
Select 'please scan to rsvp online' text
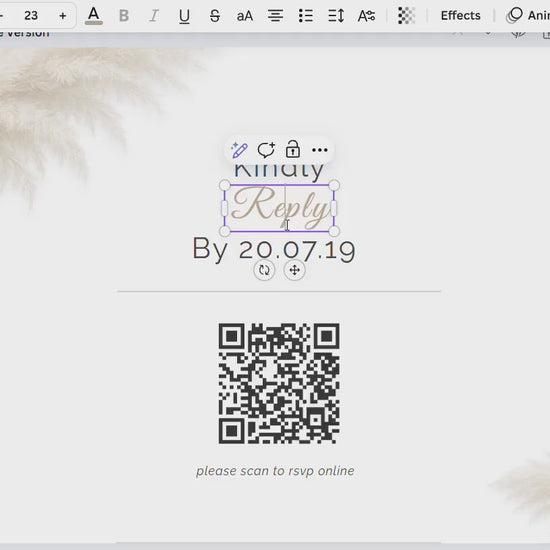click(275, 471)
